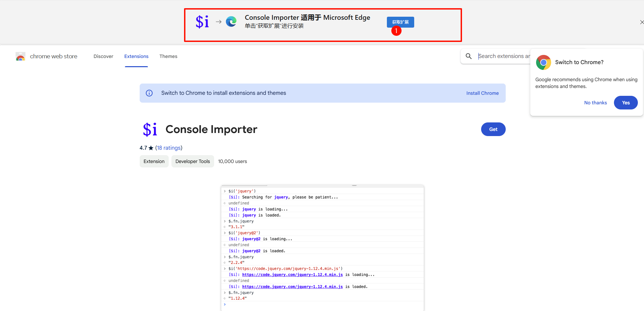Click the $i Console Importer product icon
Image resolution: width=644 pixels, height=311 pixels.
click(x=150, y=129)
